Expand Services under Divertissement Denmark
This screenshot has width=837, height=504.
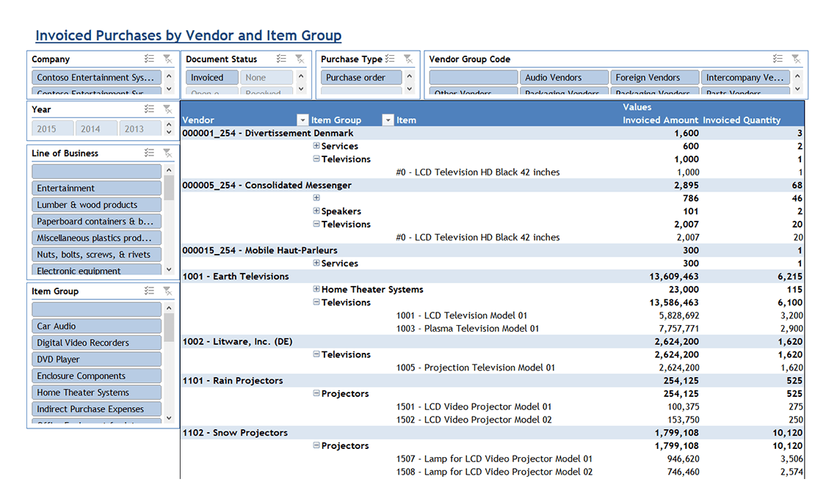point(316,145)
